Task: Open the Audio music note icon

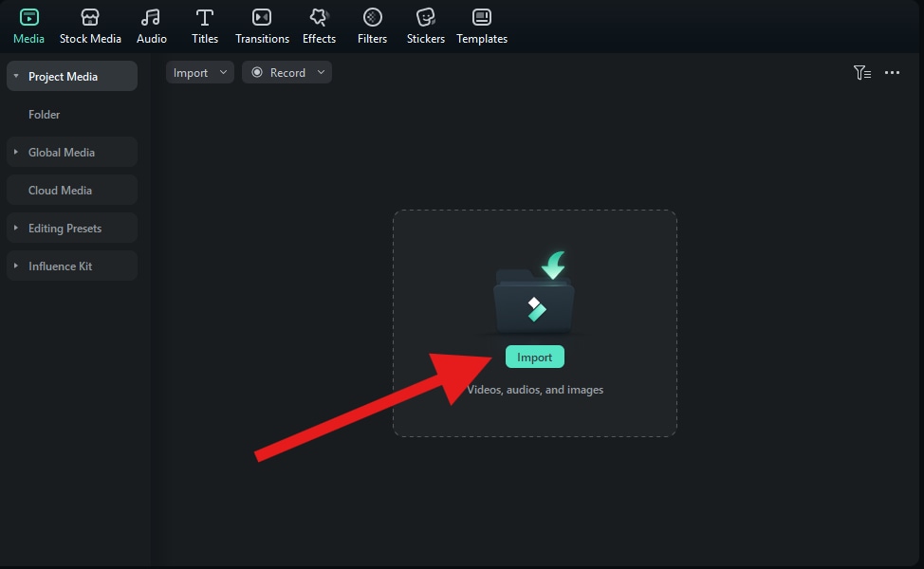Action: click(151, 17)
